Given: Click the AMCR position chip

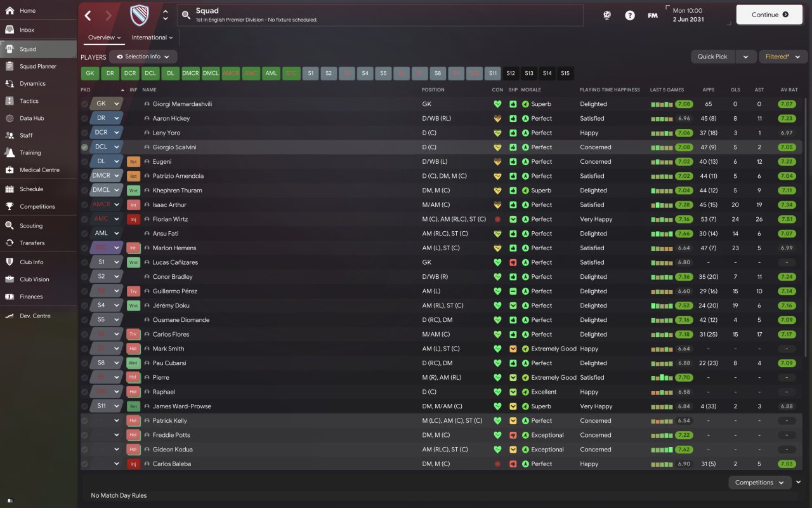Looking at the screenshot, I should point(231,73).
